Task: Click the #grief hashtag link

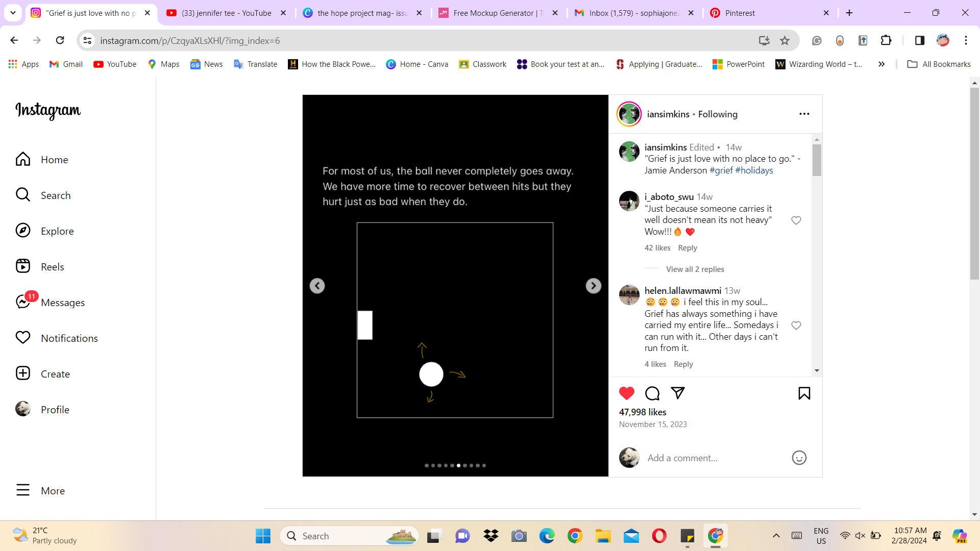Action: pyautogui.click(x=721, y=170)
